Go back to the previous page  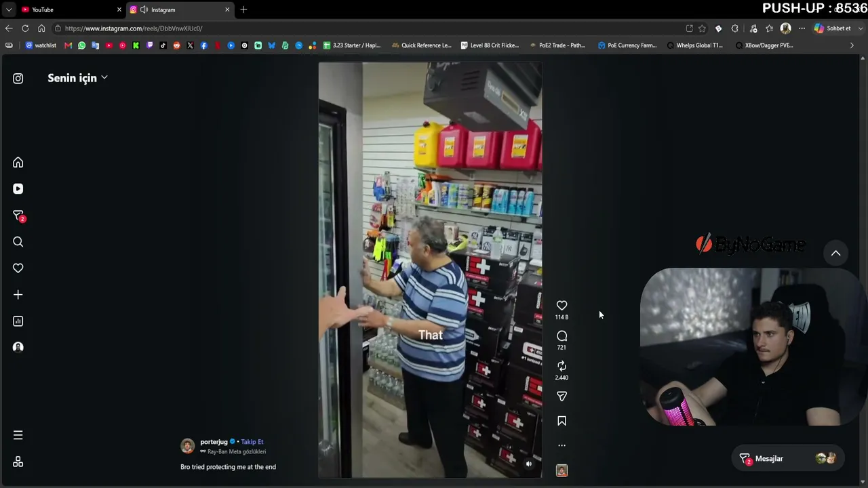9,28
